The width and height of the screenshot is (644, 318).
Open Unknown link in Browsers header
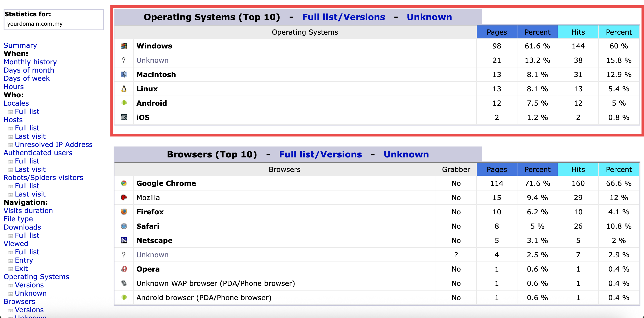(x=406, y=154)
